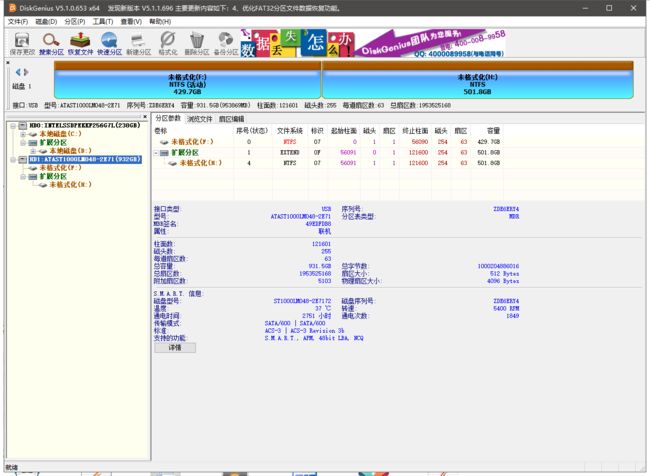Click the 429.7GB capacity cell in table
This screenshot has height=476, width=650.
click(x=489, y=142)
